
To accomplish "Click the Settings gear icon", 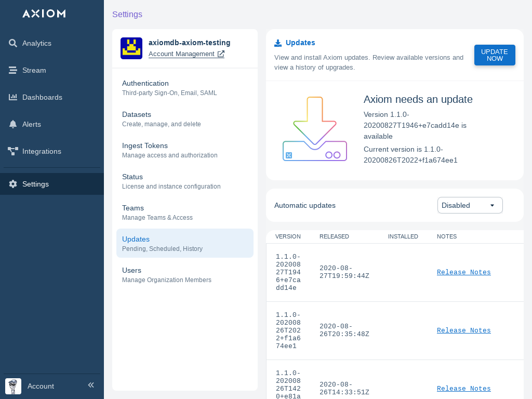I will 13,184.
